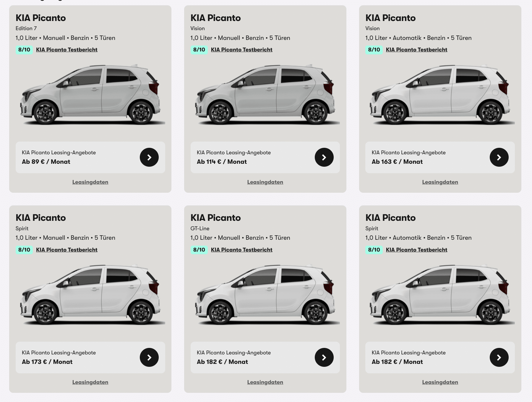Click arrow button on 163 € Vision Automatik card
Screen dimensions: 532x402
click(499, 157)
